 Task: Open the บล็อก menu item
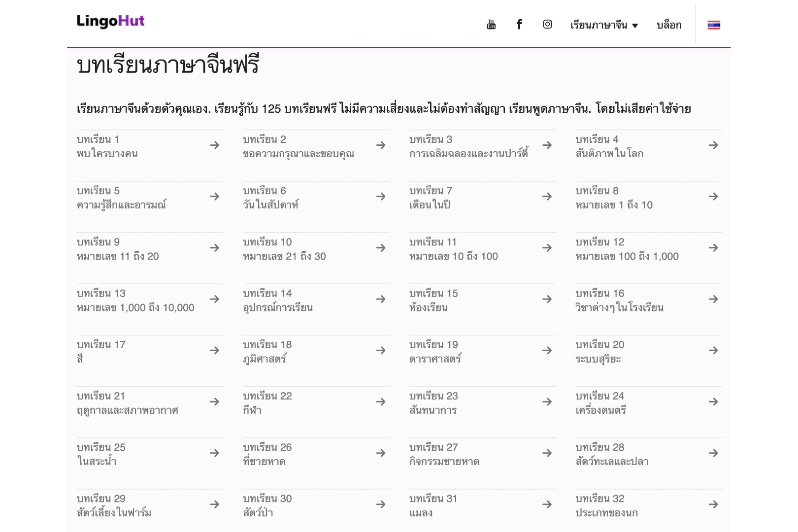669,25
